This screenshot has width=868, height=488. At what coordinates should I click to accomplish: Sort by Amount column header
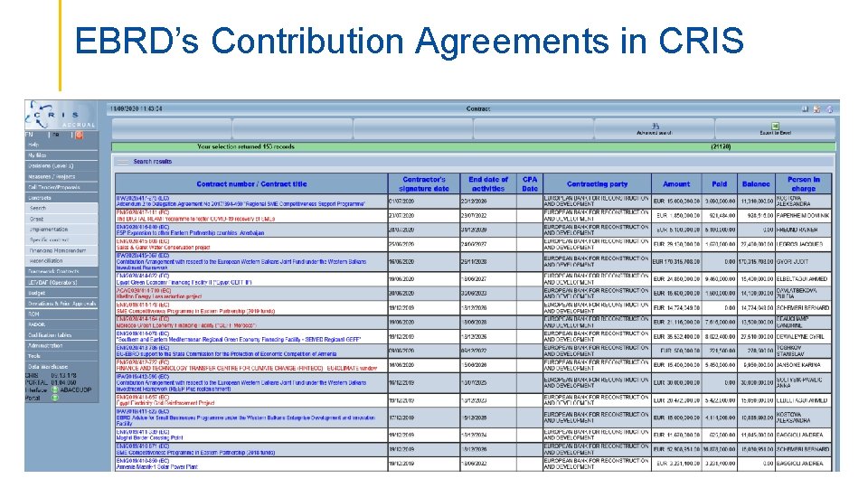(676, 183)
